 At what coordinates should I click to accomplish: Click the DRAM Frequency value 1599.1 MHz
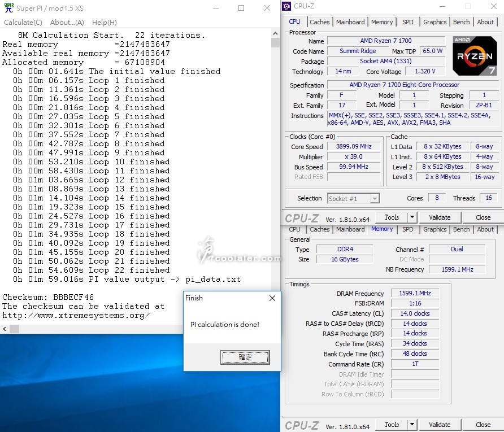point(415,293)
